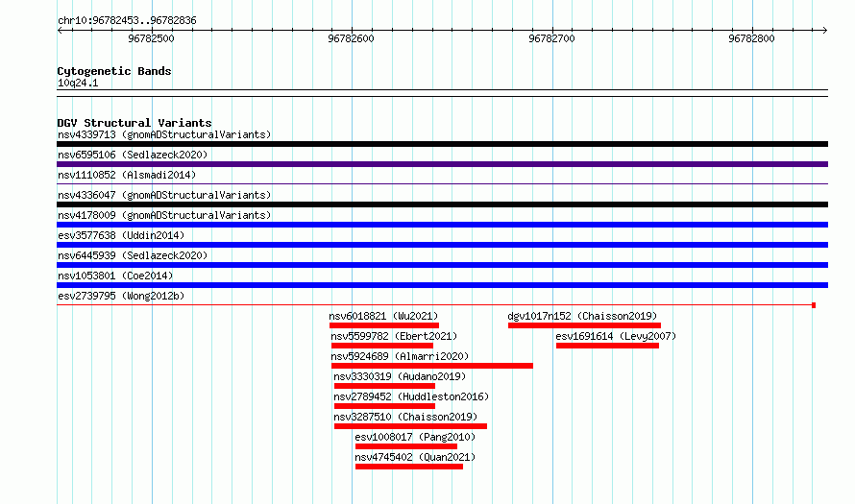Click nsv3287510 (Chaisson2019) label
This screenshot has height=504, width=855.
point(405,417)
